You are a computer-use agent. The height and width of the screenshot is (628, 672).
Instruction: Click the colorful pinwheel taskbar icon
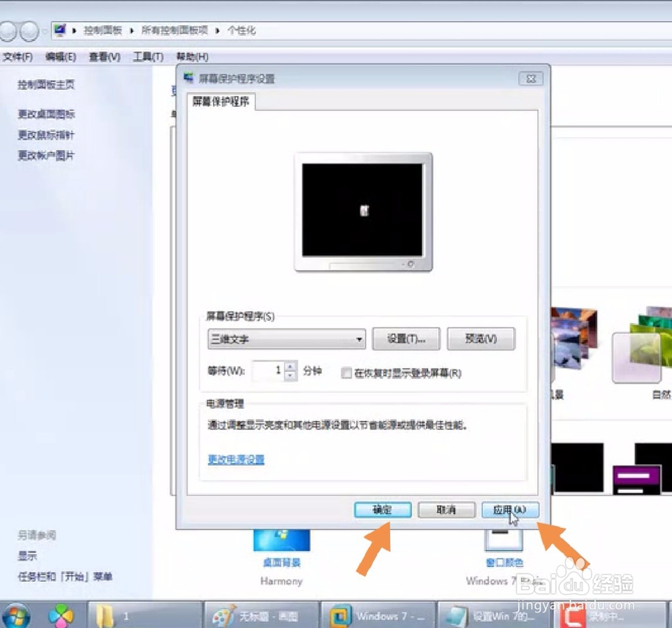pos(60,616)
